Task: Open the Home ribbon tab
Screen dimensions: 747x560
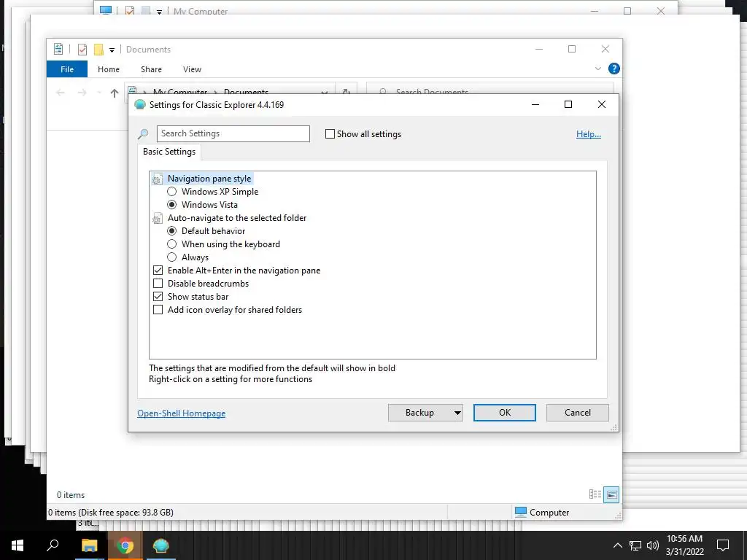Action: 109,69
